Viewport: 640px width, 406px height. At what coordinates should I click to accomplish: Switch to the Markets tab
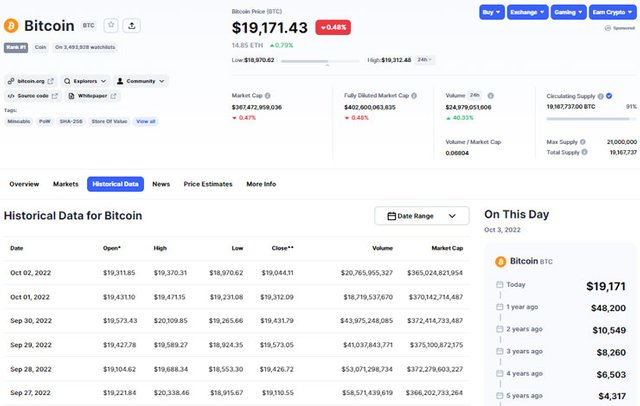(66, 184)
